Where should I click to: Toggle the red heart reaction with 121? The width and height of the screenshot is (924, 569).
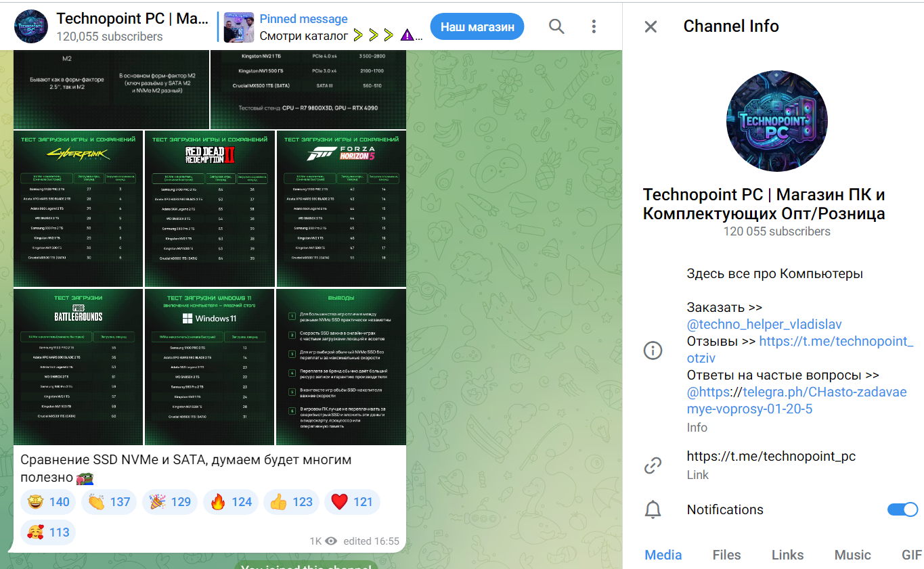click(x=352, y=502)
